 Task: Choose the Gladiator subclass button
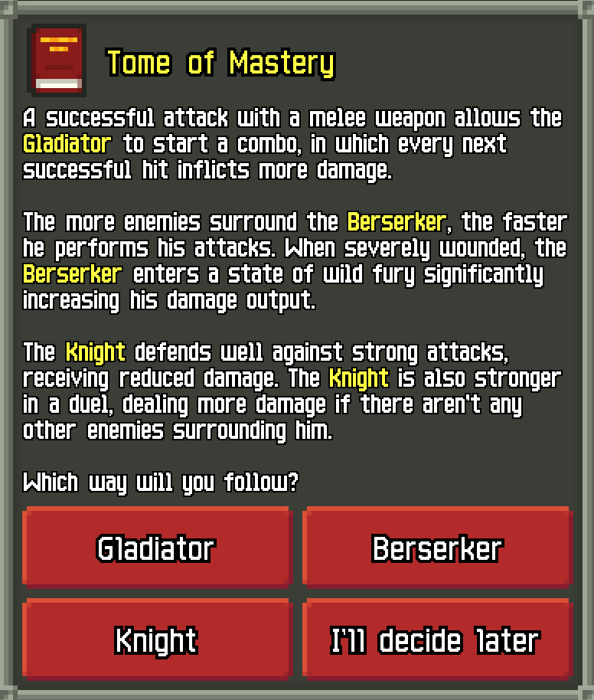pyautogui.click(x=158, y=546)
